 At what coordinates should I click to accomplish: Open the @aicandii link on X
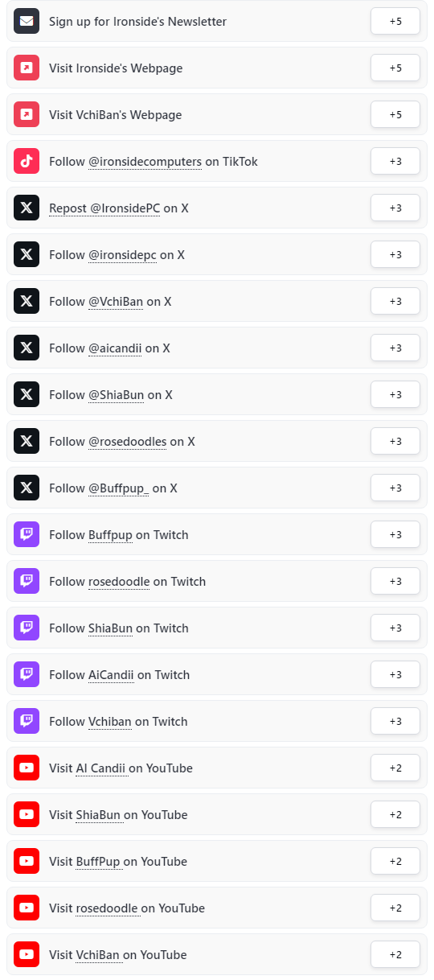click(x=115, y=348)
